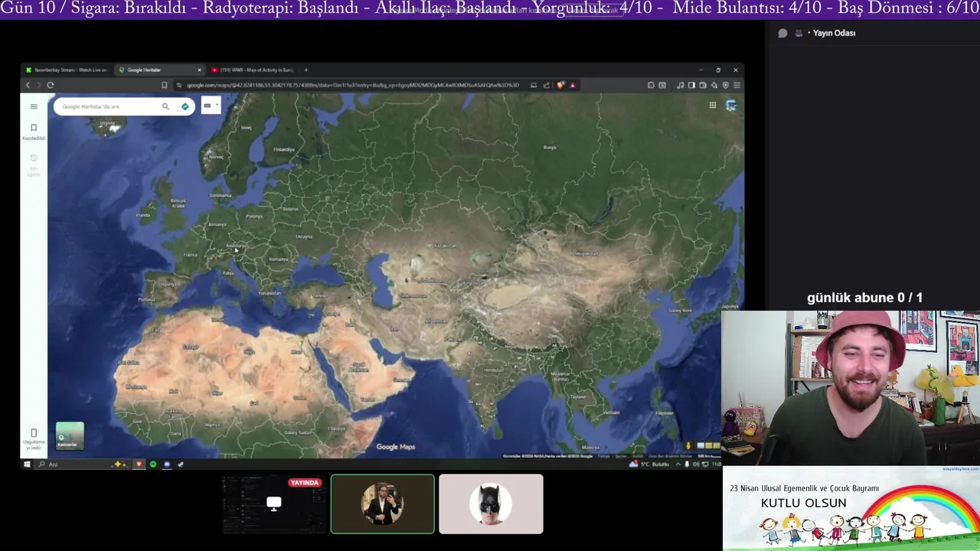The height and width of the screenshot is (551, 980).
Task: Switch to the Kick stream tab
Action: click(67, 70)
